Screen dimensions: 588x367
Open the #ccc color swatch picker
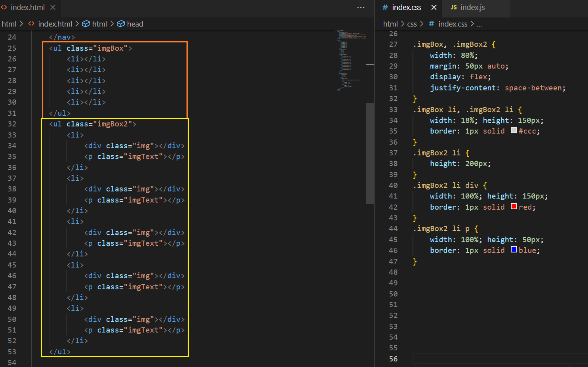(x=514, y=130)
